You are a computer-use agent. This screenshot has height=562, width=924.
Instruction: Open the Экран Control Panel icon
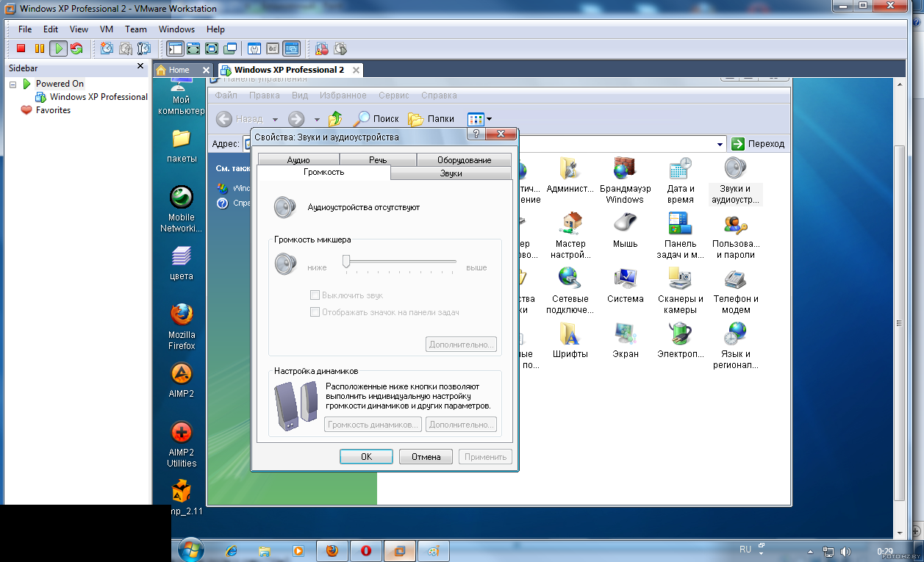[626, 340]
